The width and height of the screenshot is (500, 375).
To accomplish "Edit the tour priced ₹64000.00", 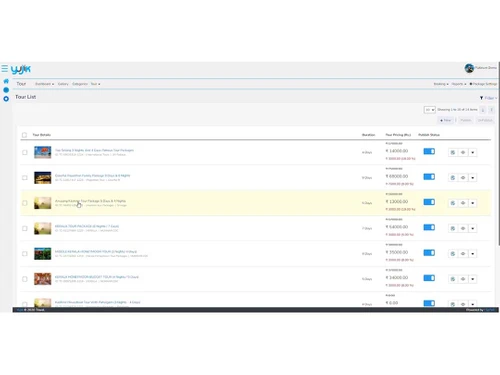I will [x=453, y=228].
